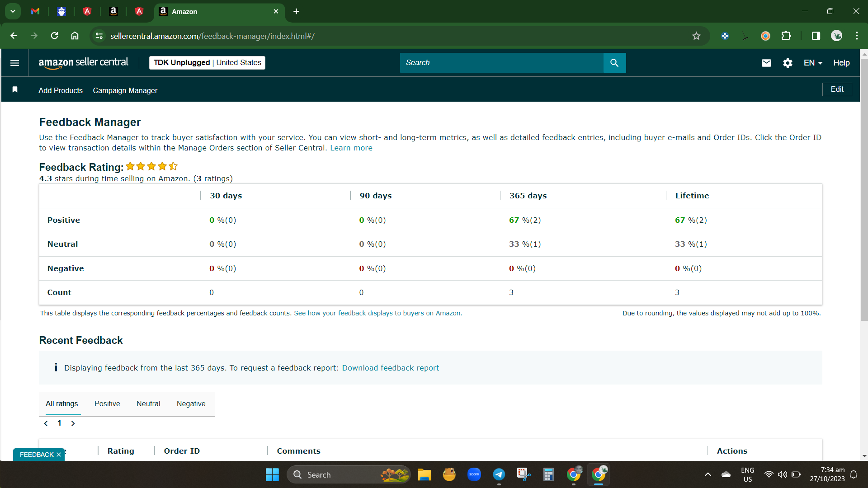Viewport: 868px width, 488px height.
Task: Open File Explorer from the taskbar
Action: tap(424, 474)
